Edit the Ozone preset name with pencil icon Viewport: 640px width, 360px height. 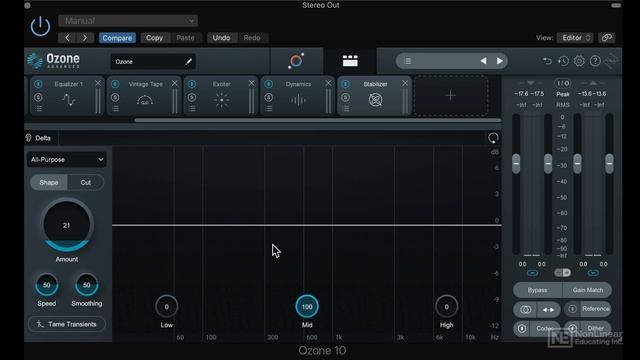[188, 62]
